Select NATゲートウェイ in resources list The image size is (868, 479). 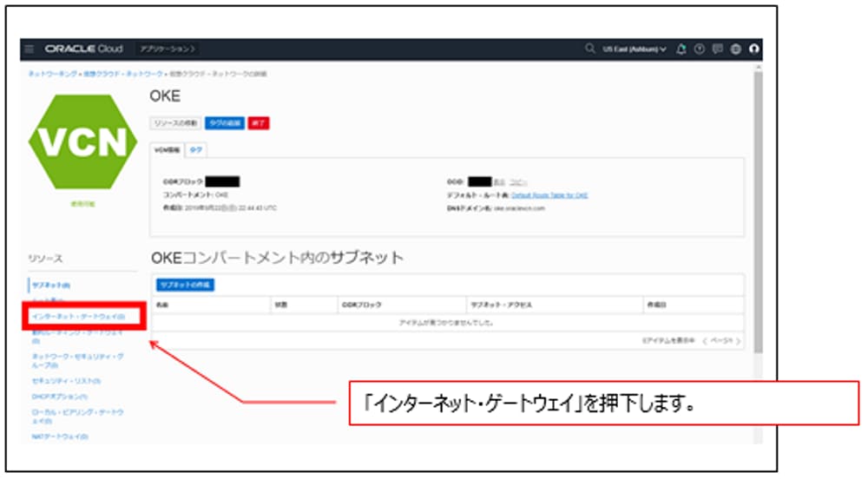60,436
